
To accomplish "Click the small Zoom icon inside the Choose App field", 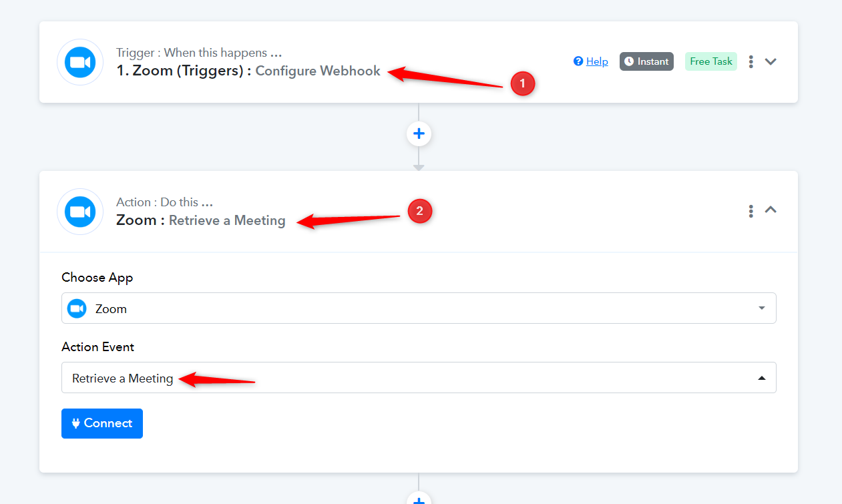I will click(77, 308).
